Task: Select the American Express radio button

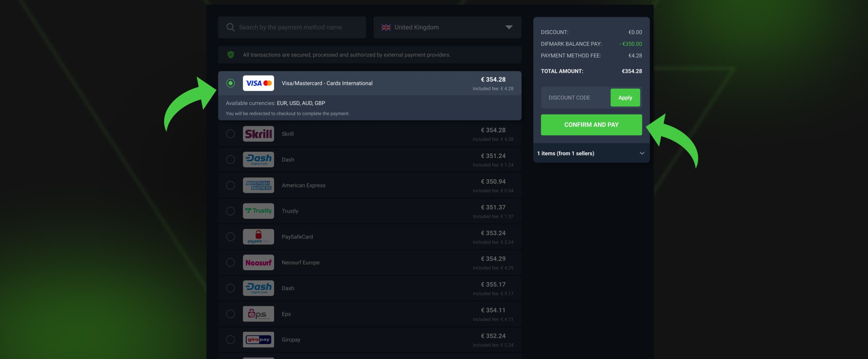Action: tap(230, 185)
